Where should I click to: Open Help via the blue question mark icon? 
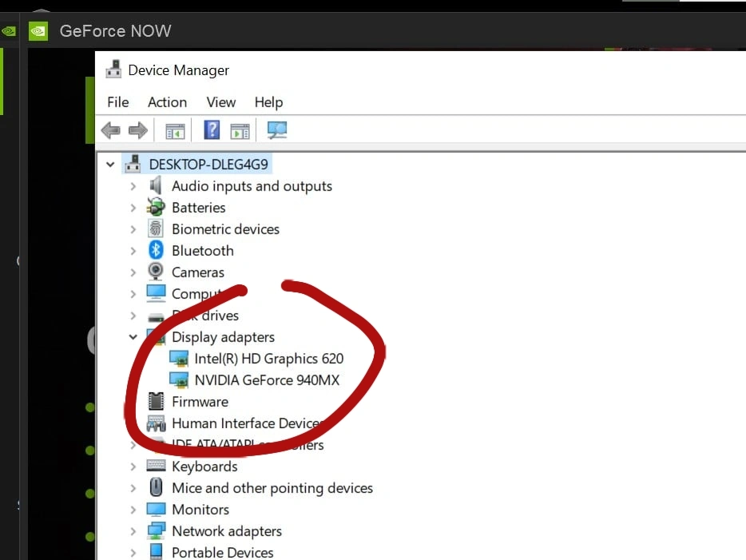pyautogui.click(x=212, y=130)
